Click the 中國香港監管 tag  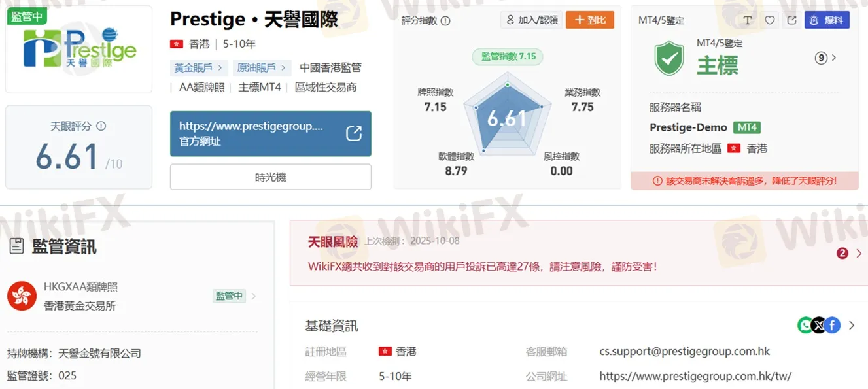(330, 67)
